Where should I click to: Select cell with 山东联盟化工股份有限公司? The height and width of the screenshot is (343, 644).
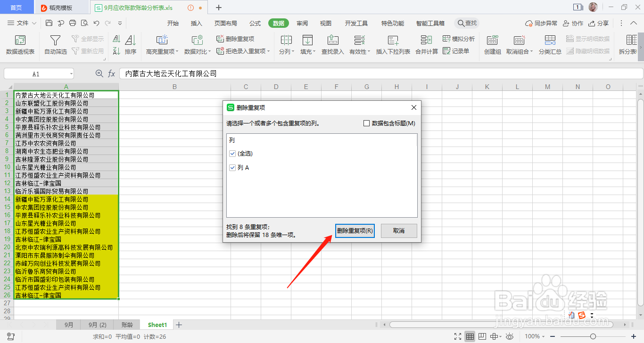(x=66, y=103)
